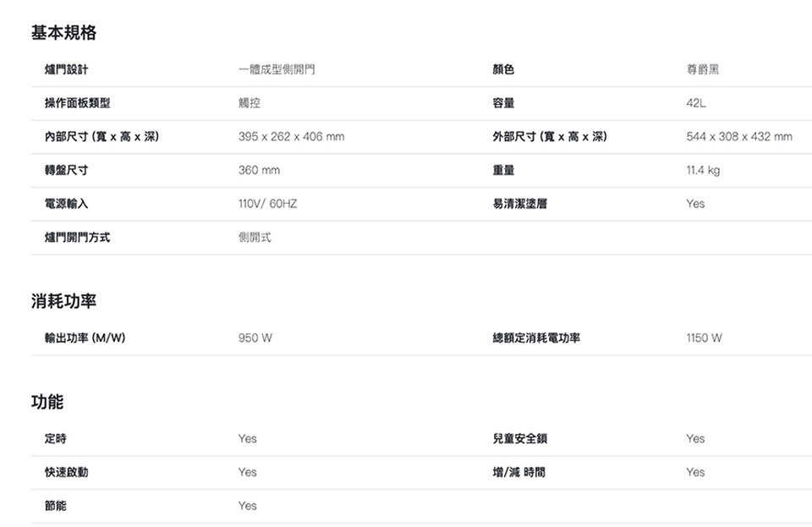Click the 側開式 door opening value

click(255, 238)
